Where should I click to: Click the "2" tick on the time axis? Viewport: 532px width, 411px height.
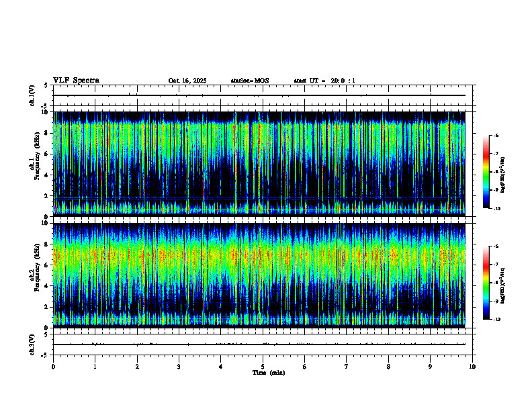click(137, 367)
